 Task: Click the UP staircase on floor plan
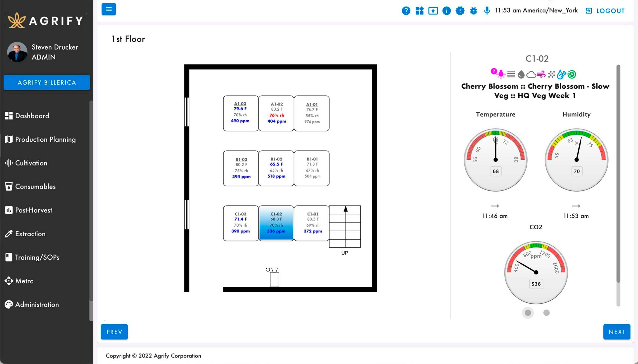pos(345,227)
